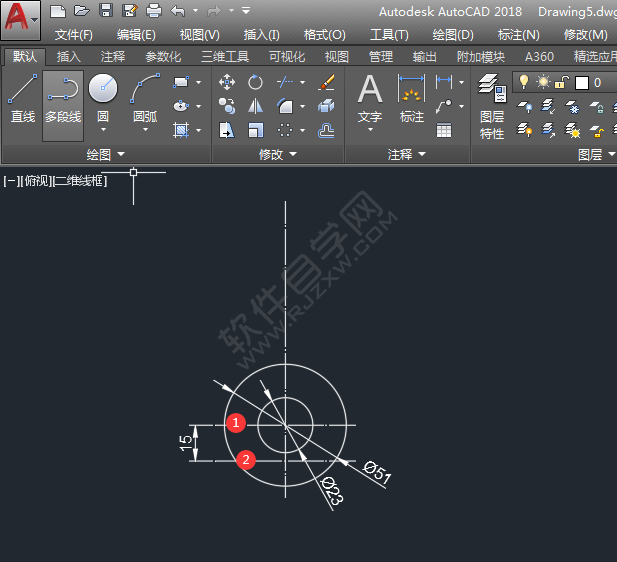Screen dimensions: 617x562
Task: Open the 文件(F) menu
Action: point(73,34)
